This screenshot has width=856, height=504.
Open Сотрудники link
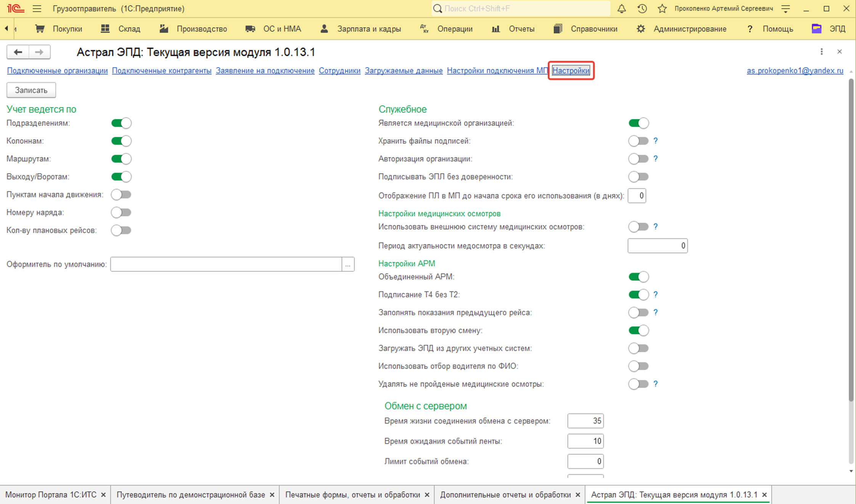[340, 71]
